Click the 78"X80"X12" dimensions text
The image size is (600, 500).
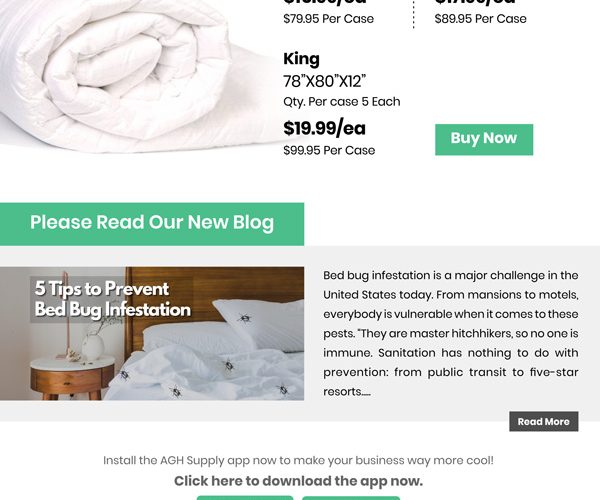pyautogui.click(x=324, y=81)
